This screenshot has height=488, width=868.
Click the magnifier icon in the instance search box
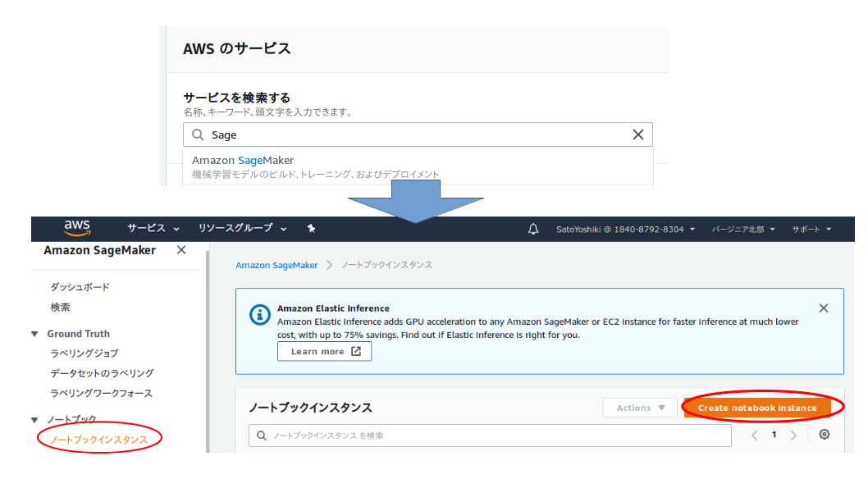[x=261, y=435]
